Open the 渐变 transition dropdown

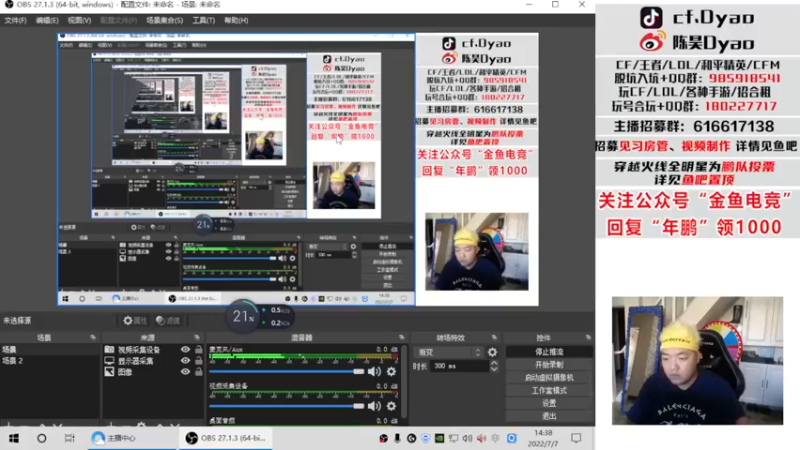pyautogui.click(x=449, y=352)
